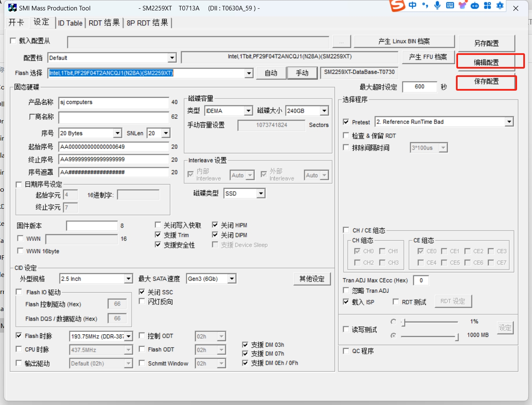Open the 配置档 Default dropdown
532x405 pixels.
coord(172,58)
